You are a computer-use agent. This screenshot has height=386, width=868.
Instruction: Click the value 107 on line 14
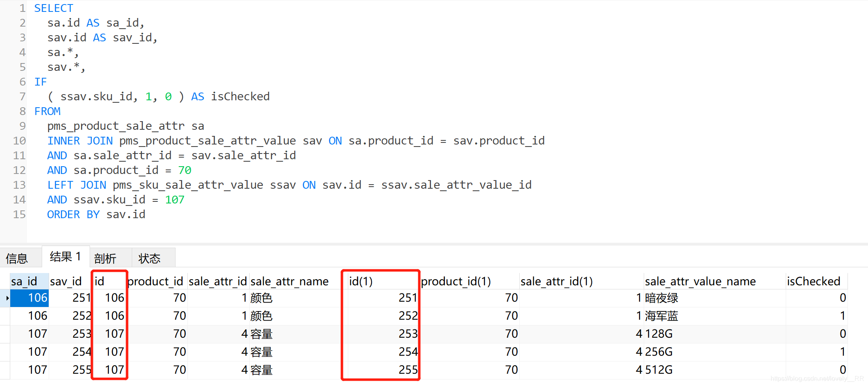coord(175,200)
